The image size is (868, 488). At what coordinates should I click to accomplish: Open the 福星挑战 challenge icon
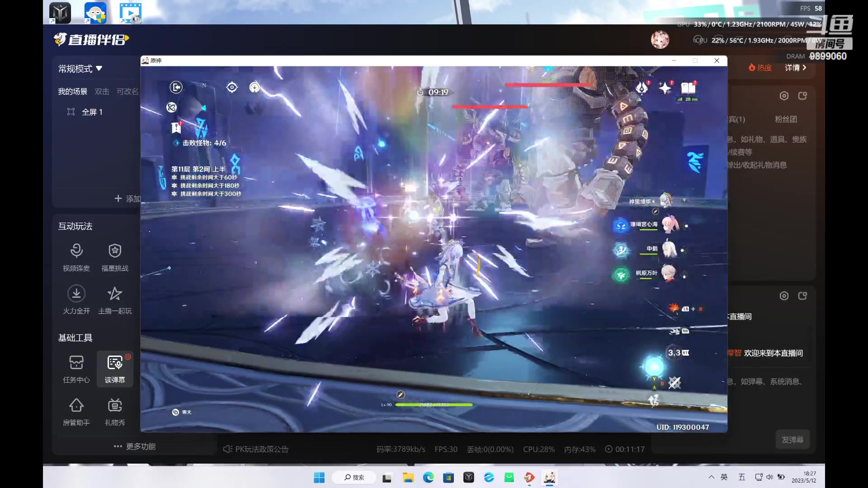(x=115, y=258)
